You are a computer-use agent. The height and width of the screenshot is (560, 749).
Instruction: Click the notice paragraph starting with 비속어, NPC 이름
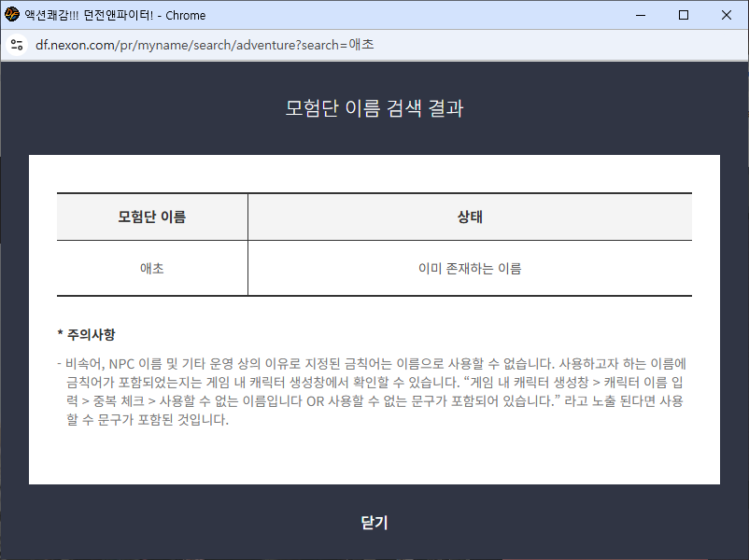(372, 391)
